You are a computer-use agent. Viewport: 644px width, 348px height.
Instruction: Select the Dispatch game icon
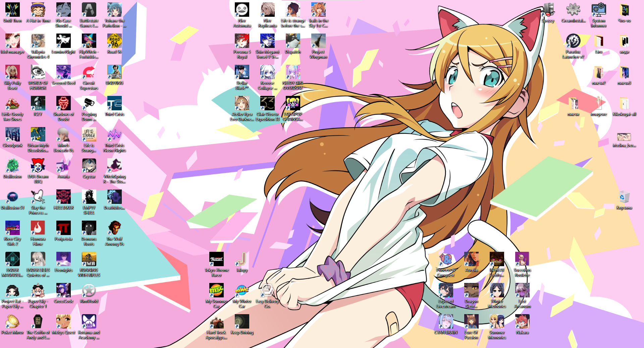tap(293, 44)
